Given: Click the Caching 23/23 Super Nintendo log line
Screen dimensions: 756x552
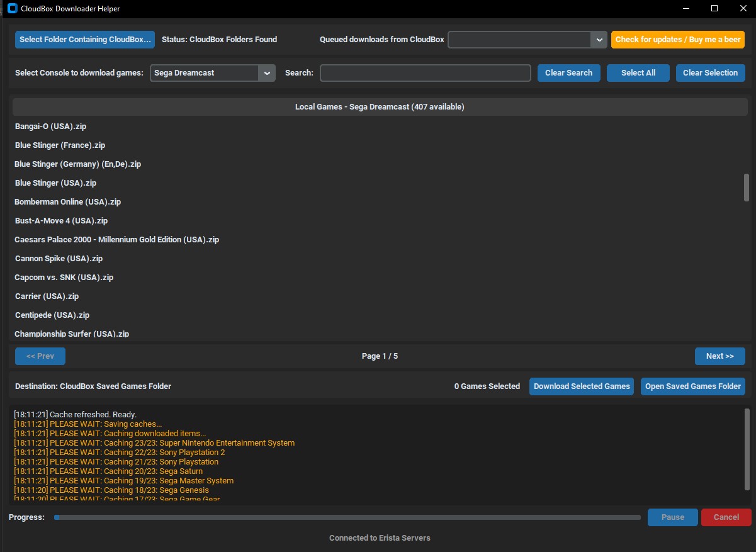Looking at the screenshot, I should 154,443.
